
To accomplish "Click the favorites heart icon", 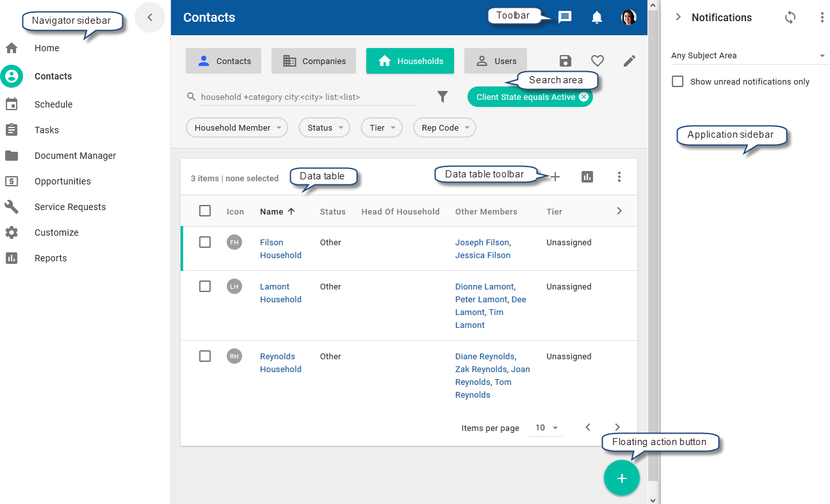I will point(597,60).
